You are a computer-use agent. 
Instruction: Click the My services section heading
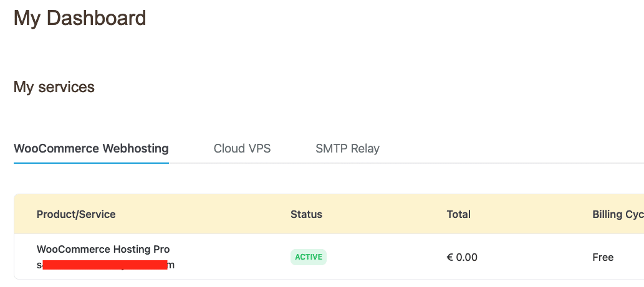coord(54,87)
